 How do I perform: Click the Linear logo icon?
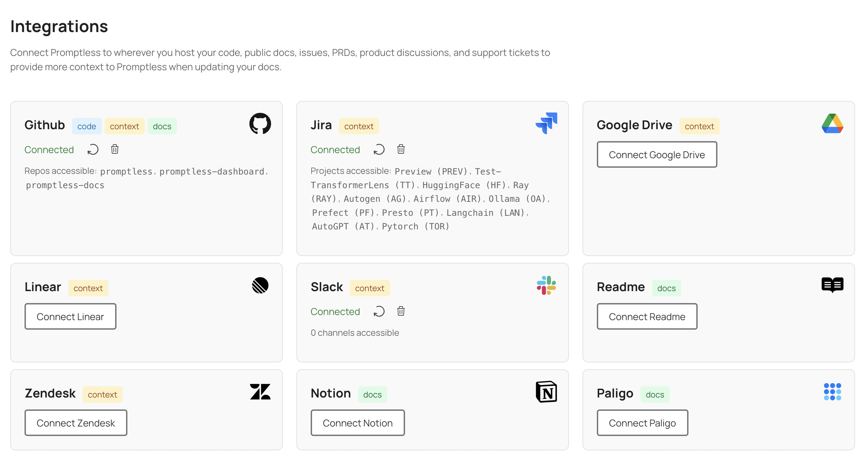[260, 286]
